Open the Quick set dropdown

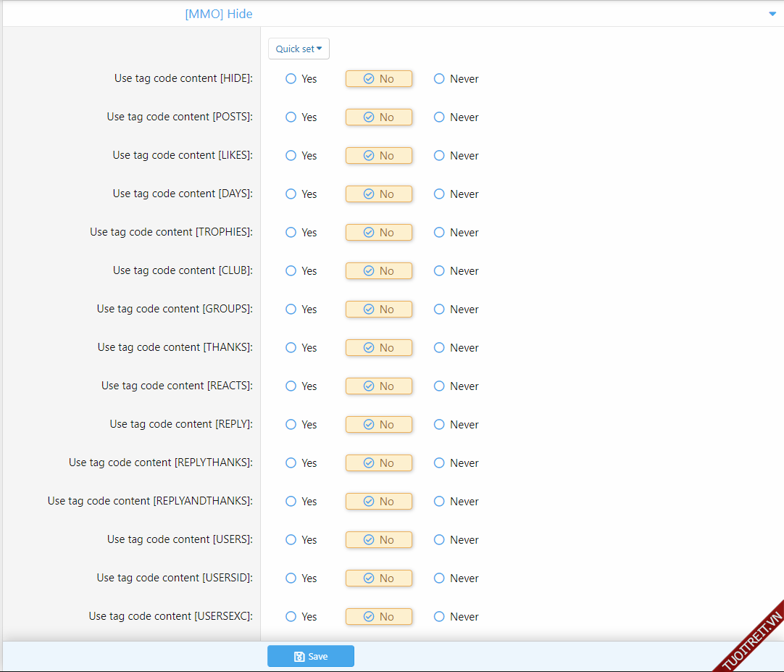(x=299, y=49)
